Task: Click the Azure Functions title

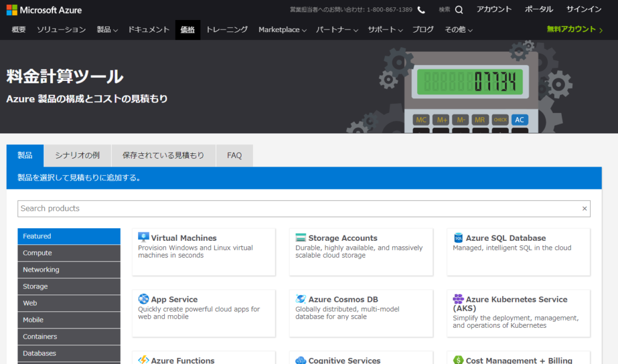Action: (182, 360)
